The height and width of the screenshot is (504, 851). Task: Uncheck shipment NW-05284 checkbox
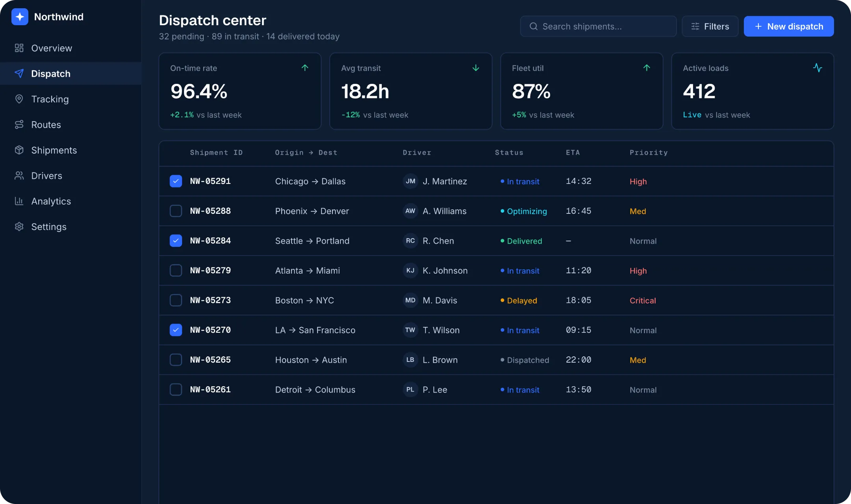pos(176,241)
